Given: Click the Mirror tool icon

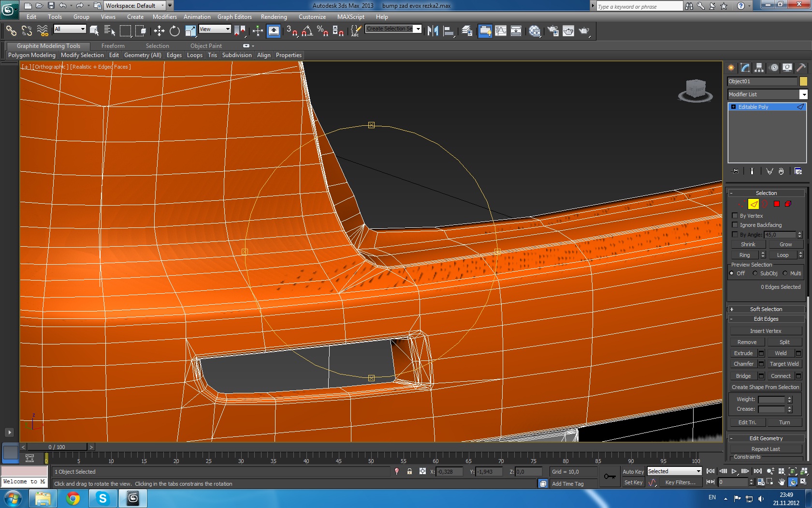Looking at the screenshot, I should (433, 31).
